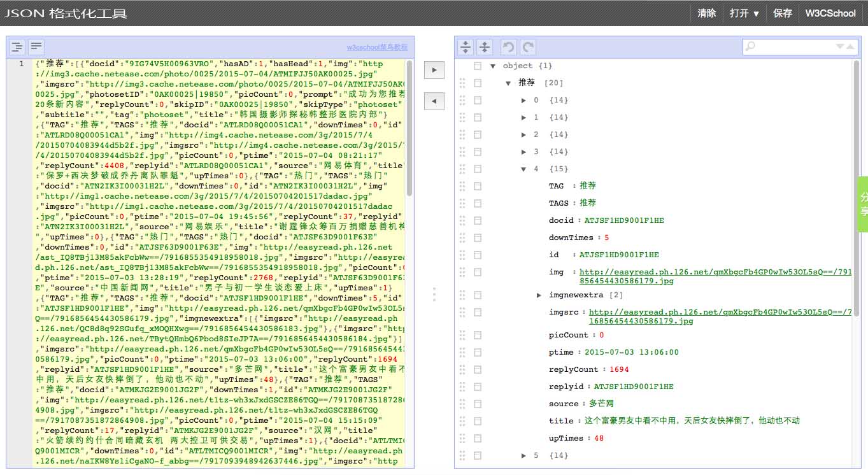The image size is (868, 475).
Task: Select the TAGS field name
Action: coord(559,203)
